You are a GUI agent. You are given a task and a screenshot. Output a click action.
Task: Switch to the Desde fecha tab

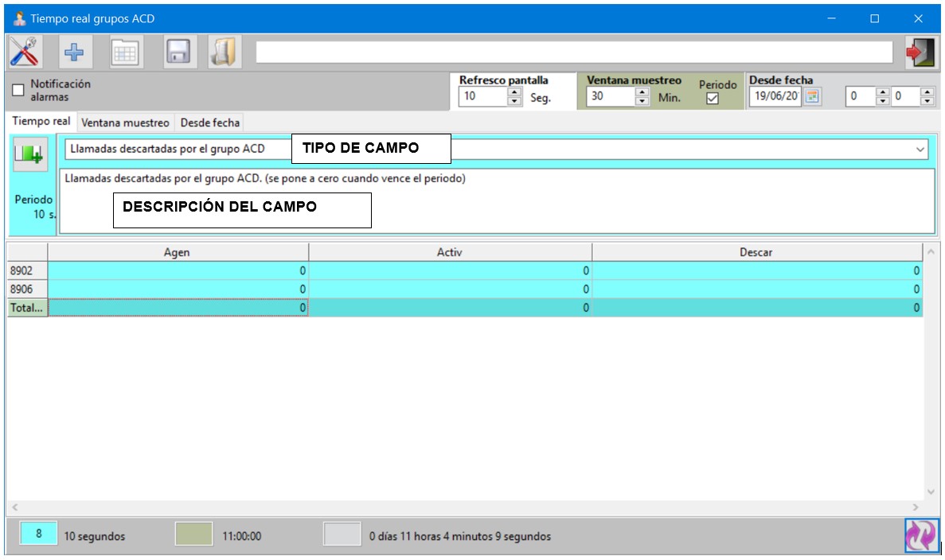[x=210, y=122]
